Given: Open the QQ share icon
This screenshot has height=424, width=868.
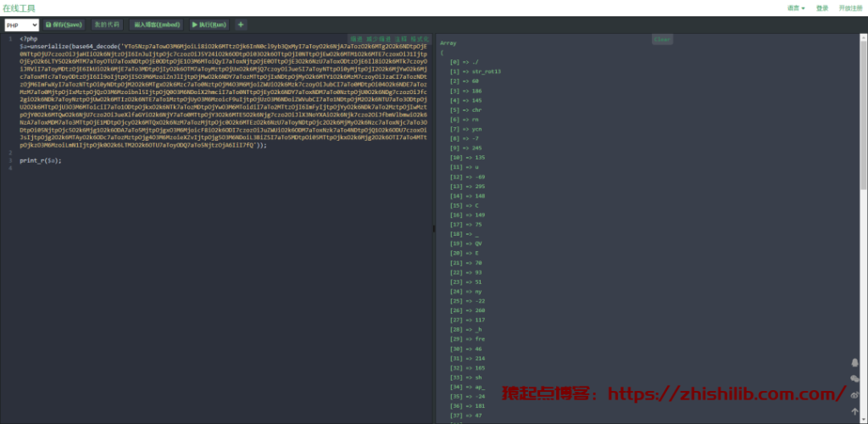Looking at the screenshot, I should coord(854,362).
